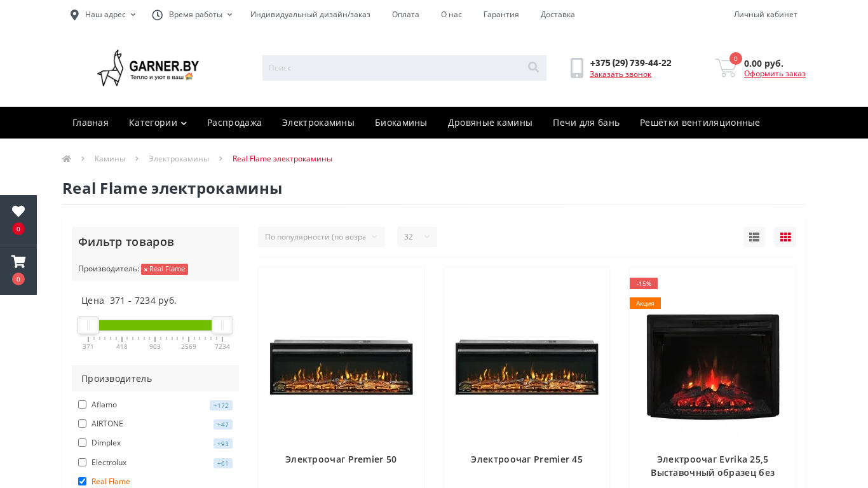
Task: Click the Заказать звонок link
Action: tap(620, 74)
